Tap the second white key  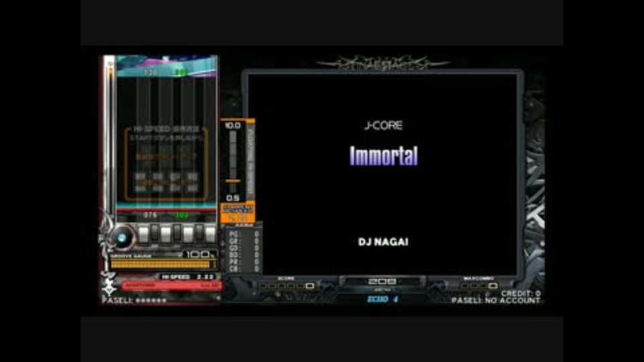tap(166, 235)
